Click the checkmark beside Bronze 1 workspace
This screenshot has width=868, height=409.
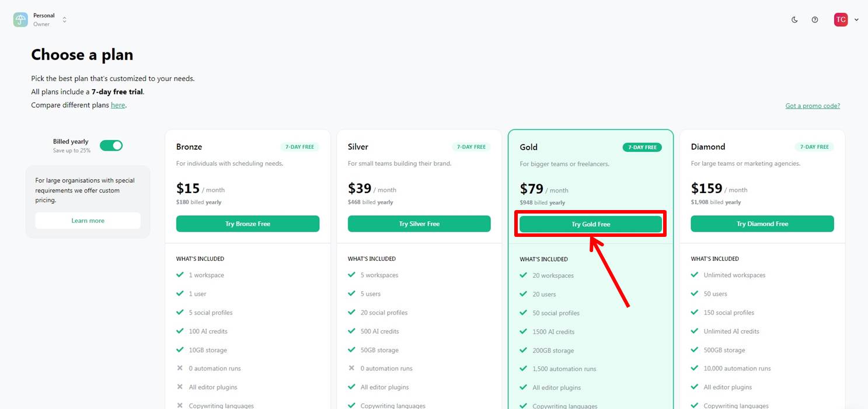tap(180, 275)
